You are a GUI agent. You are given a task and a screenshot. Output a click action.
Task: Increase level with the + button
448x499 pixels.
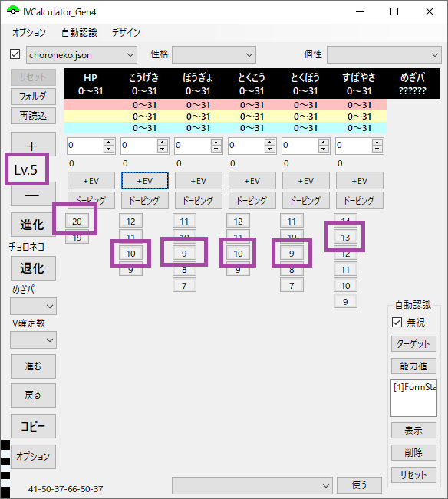tap(33, 143)
